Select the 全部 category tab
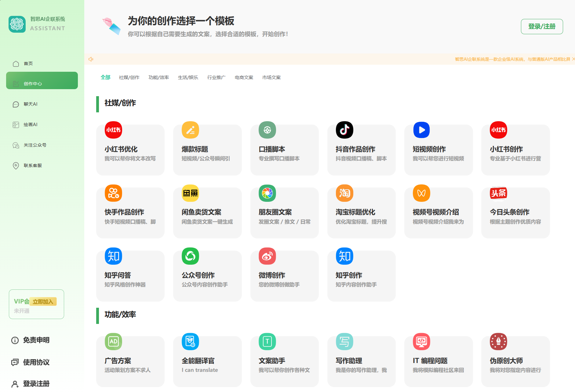 click(x=105, y=78)
